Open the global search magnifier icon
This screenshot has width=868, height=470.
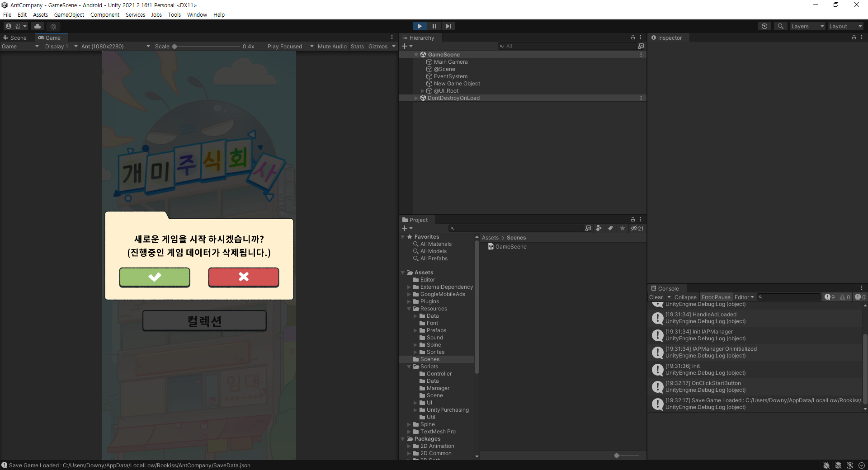pyautogui.click(x=780, y=26)
